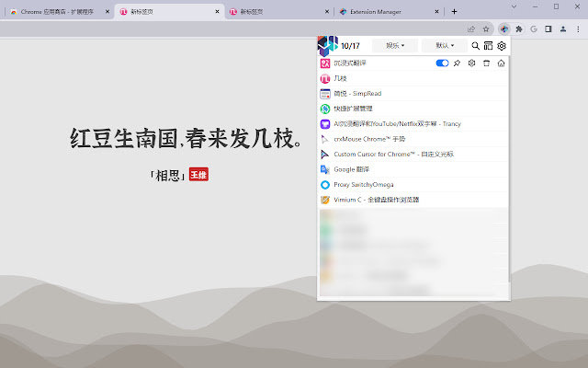Select the Google 翻译 row text
This screenshot has height=368, width=588.
point(351,169)
